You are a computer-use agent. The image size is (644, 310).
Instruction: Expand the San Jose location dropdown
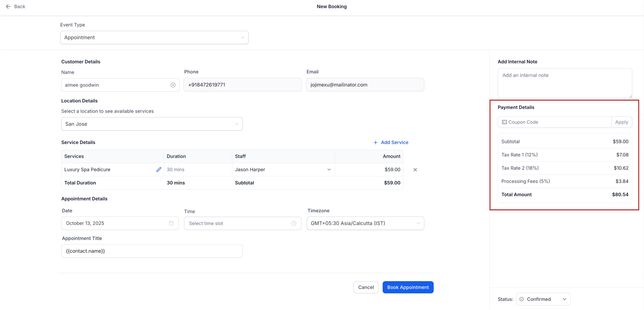[152, 124]
